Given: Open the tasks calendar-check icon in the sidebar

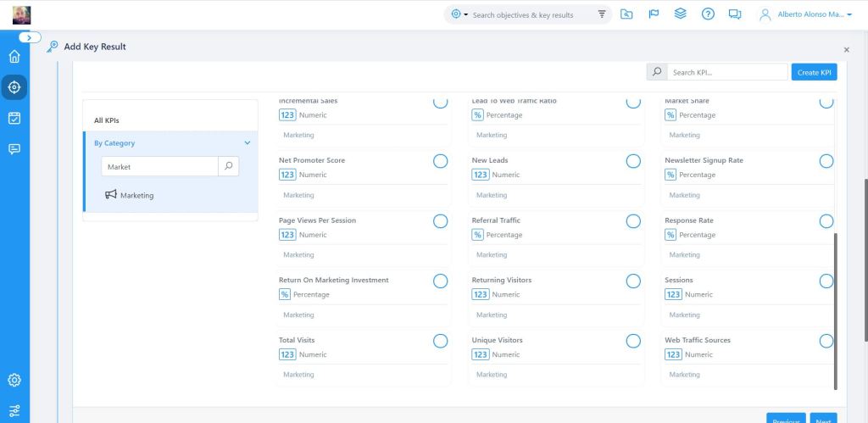Looking at the screenshot, I should click(14, 118).
